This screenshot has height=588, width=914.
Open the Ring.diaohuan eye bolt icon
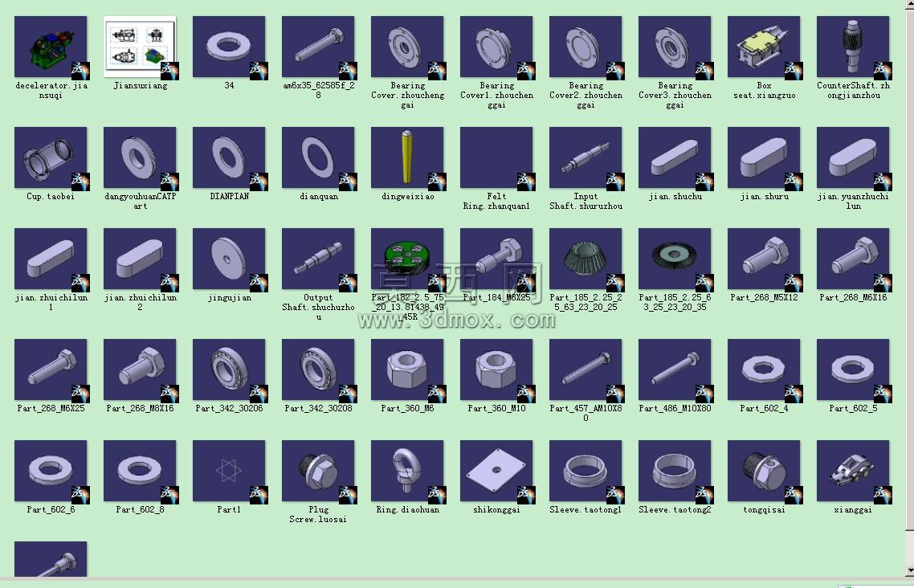click(407, 471)
